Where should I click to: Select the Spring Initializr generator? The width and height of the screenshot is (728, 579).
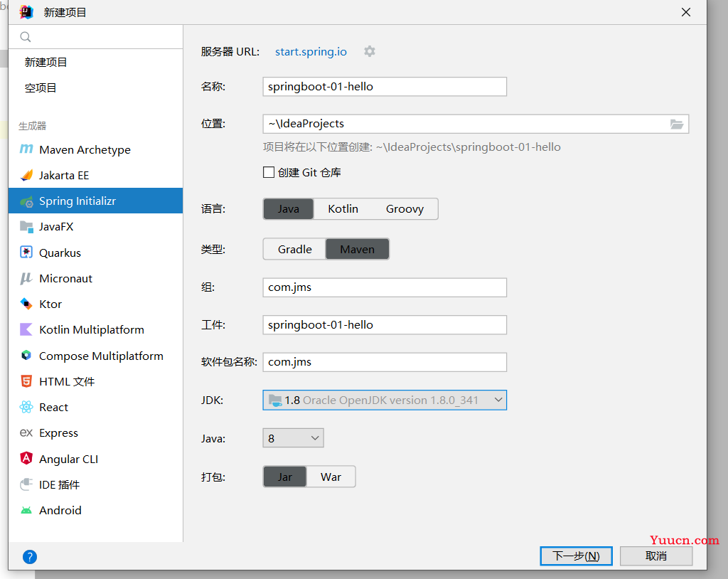tap(96, 201)
